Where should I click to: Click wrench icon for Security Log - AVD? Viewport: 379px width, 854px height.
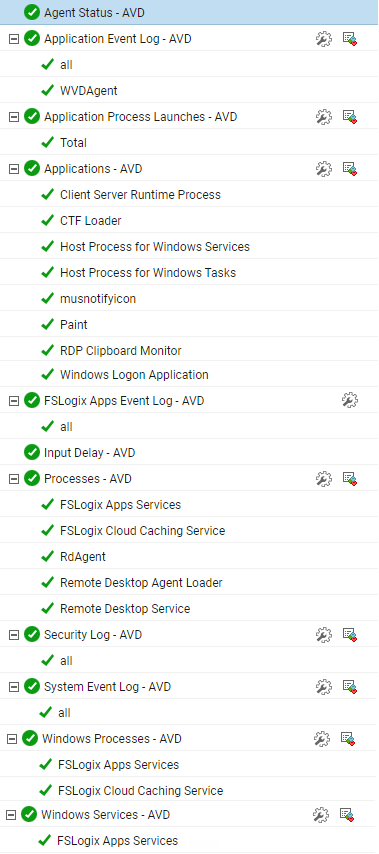323,635
